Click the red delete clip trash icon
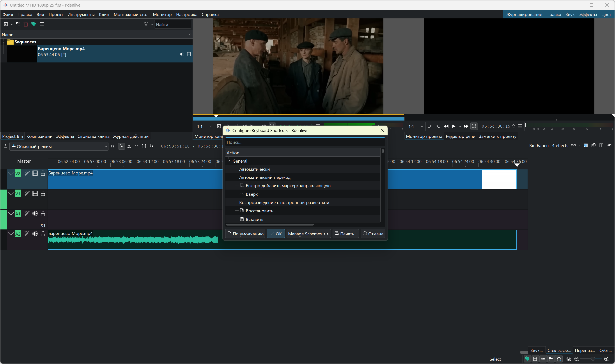Image resolution: width=615 pixels, height=364 pixels. tap(26, 24)
